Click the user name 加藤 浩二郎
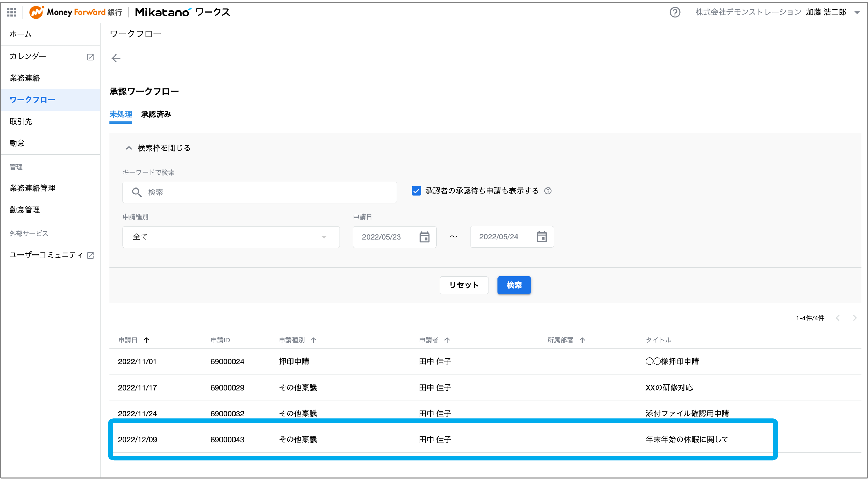The image size is (868, 480). 826,12
